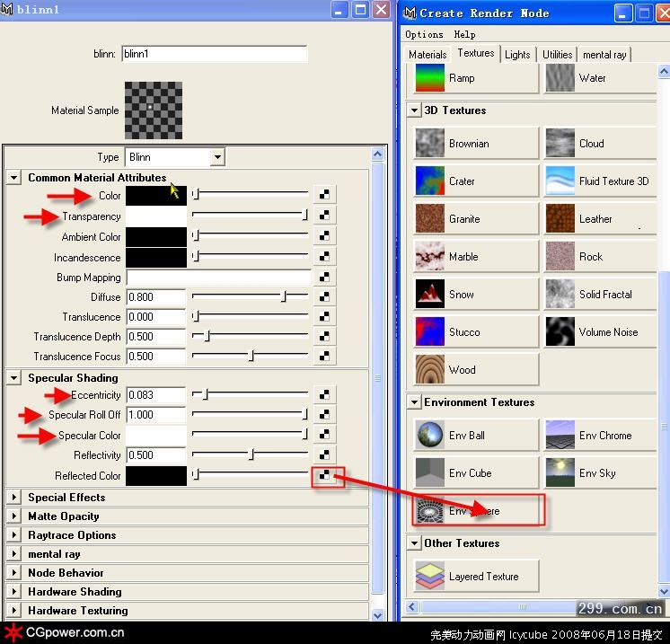
Task: Switch to the Materials tab
Action: point(428,55)
